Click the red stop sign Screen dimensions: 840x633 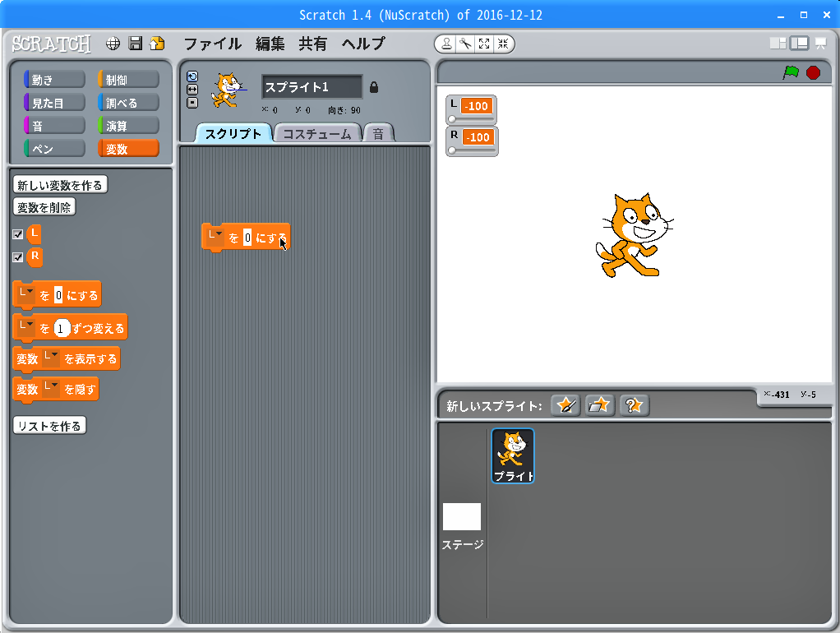[x=813, y=72]
